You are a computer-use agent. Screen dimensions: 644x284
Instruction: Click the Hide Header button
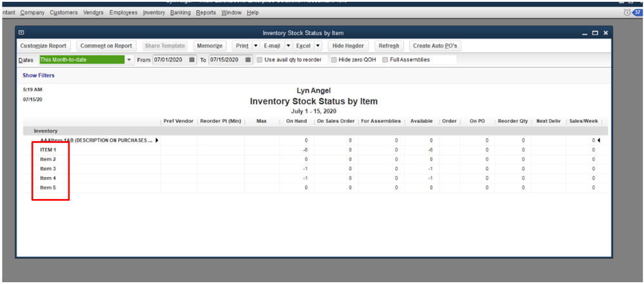[348, 46]
